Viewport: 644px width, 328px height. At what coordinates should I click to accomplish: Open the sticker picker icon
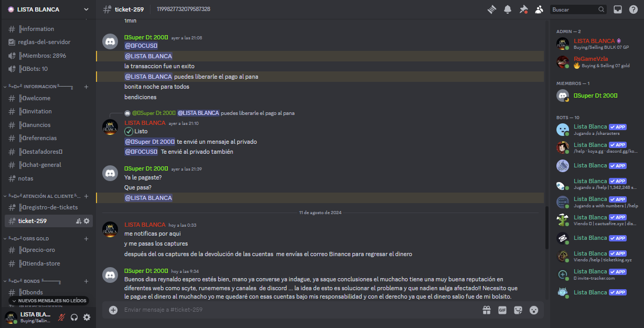pos(518,310)
